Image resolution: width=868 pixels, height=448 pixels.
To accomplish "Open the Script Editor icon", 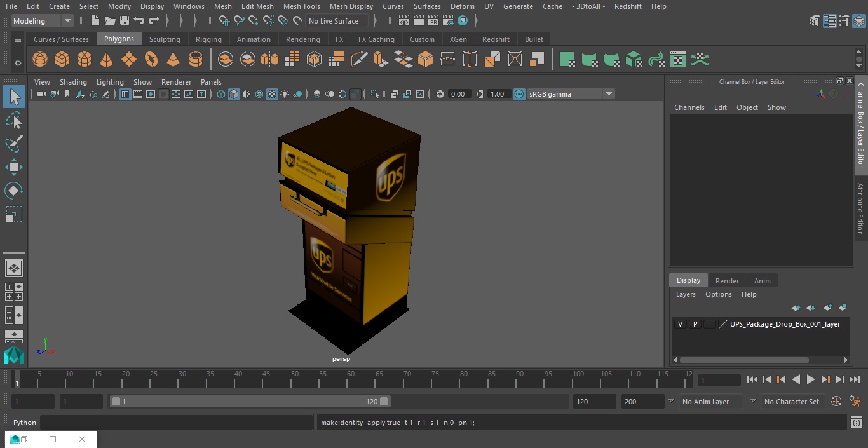I will [x=857, y=423].
